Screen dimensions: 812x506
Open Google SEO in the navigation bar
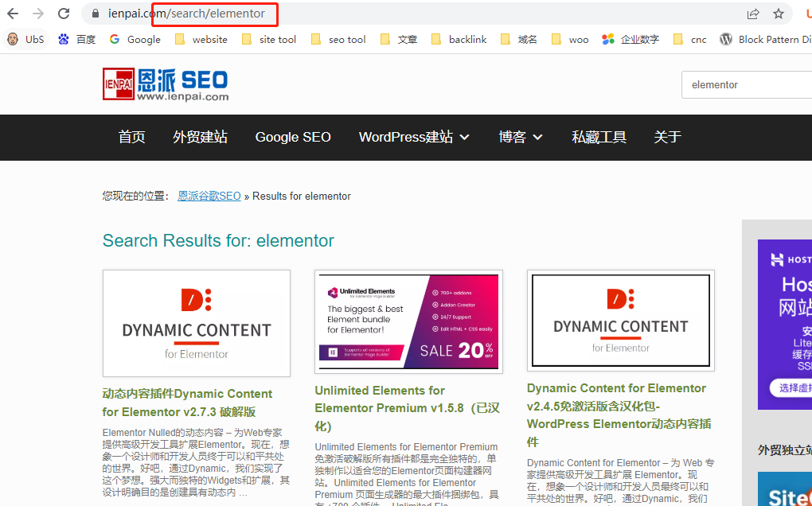(293, 137)
